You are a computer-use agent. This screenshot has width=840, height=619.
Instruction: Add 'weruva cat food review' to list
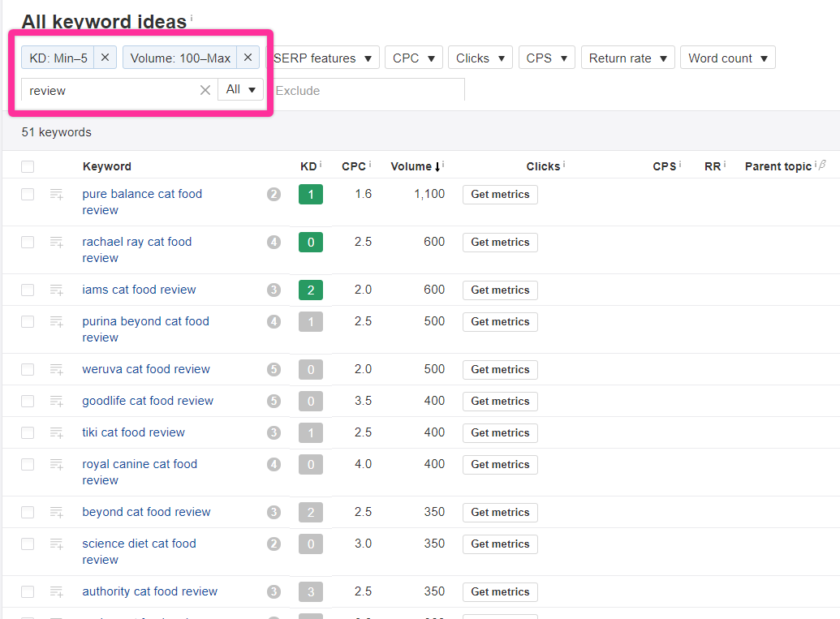tap(56, 369)
